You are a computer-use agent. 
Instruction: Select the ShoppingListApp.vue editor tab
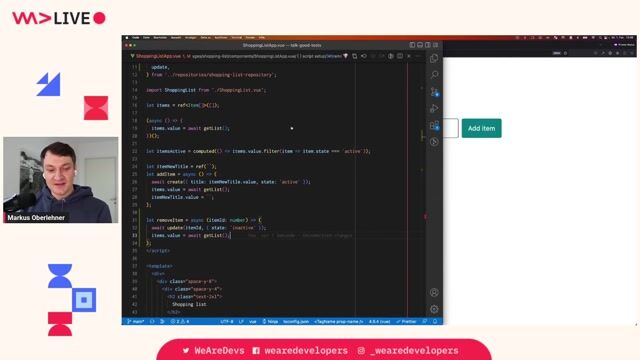(x=159, y=56)
